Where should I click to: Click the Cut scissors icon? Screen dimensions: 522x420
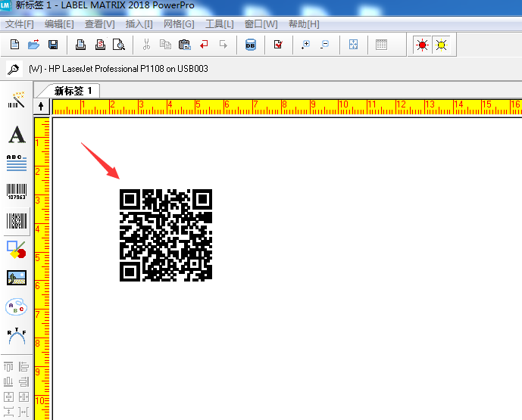tap(146, 44)
